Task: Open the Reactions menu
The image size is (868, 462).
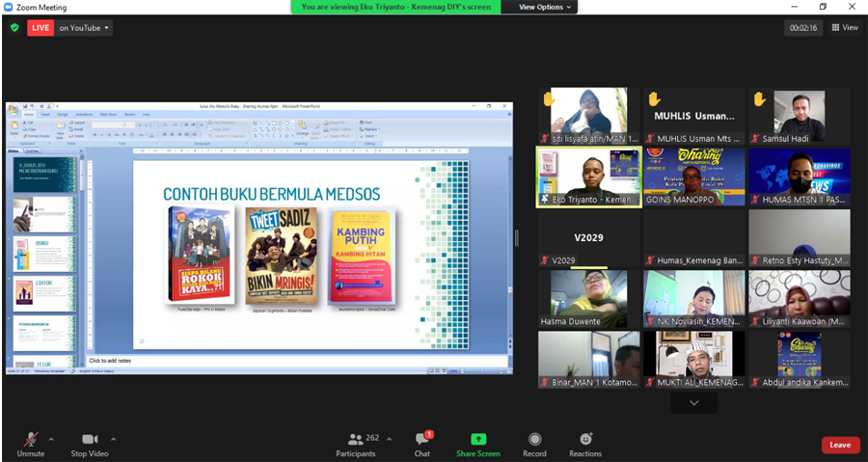Action: pyautogui.click(x=585, y=440)
